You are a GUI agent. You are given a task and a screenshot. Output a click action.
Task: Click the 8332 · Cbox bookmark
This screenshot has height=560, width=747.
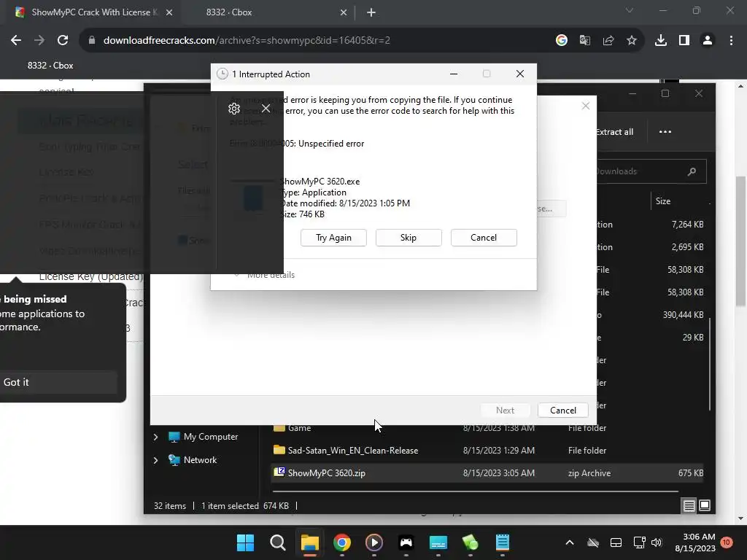[x=50, y=66]
